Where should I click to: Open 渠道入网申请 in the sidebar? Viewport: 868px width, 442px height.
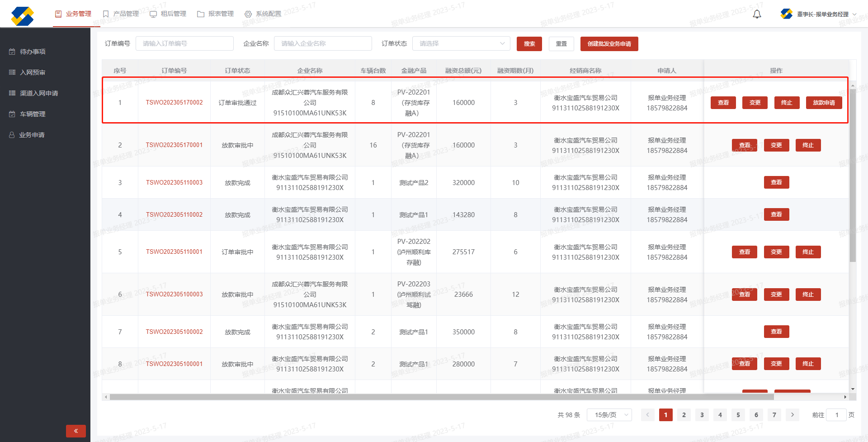pyautogui.click(x=39, y=93)
